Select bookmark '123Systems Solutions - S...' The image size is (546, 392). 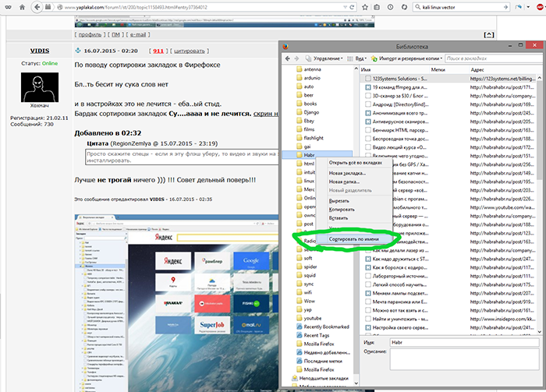[x=448, y=79]
